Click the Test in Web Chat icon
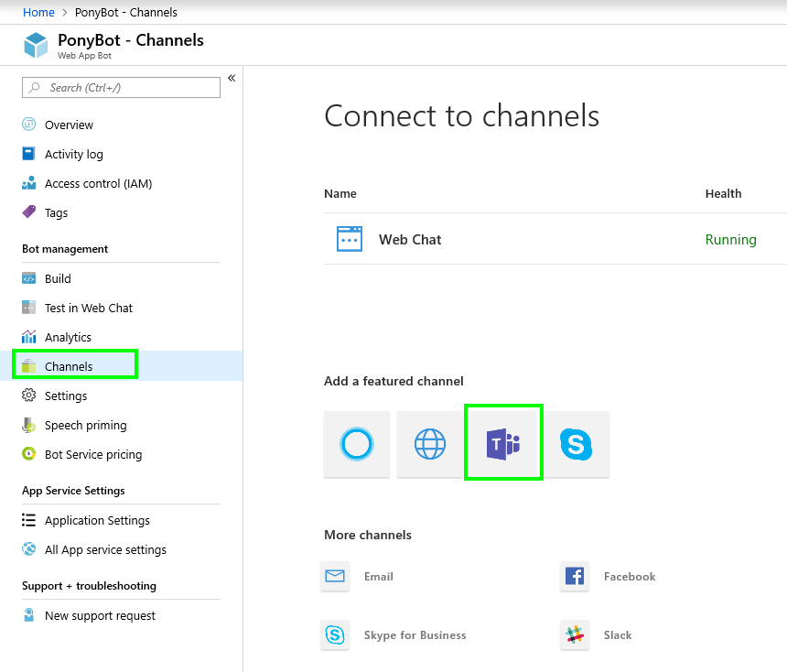The height and width of the screenshot is (672, 787). coord(29,308)
